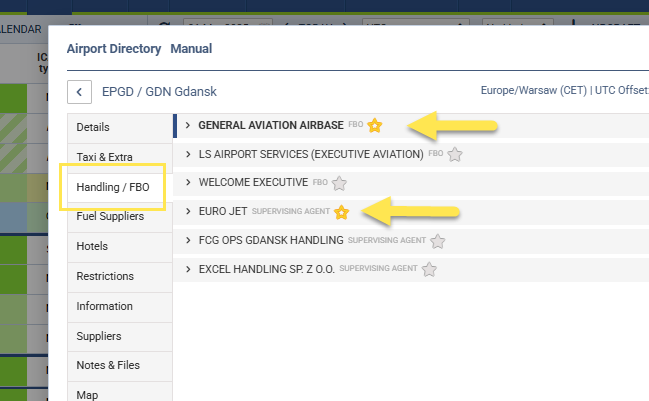
Task: Switch to Airport Directory section
Action: [114, 49]
